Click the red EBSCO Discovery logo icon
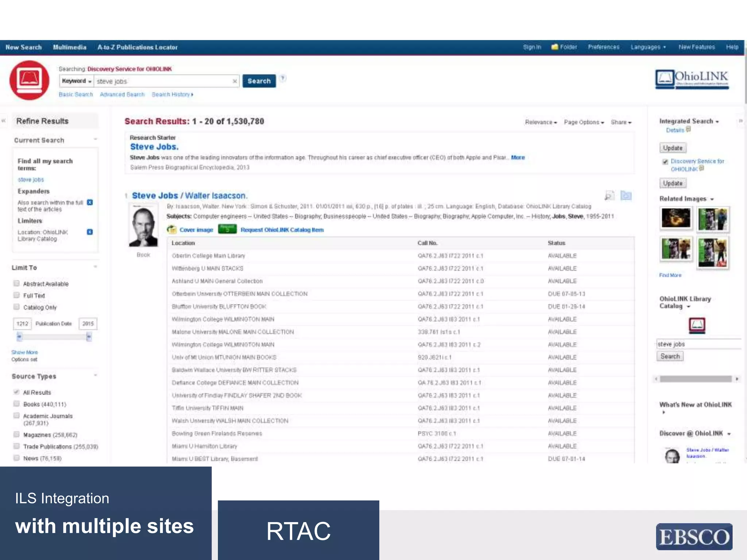Viewport: 747px width, 560px height. point(29,80)
